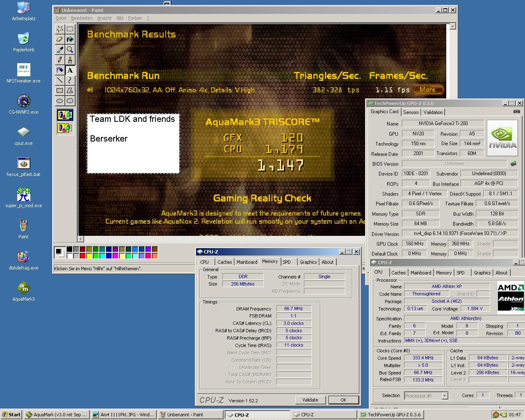Click the system tray clock 01:47

(515, 415)
